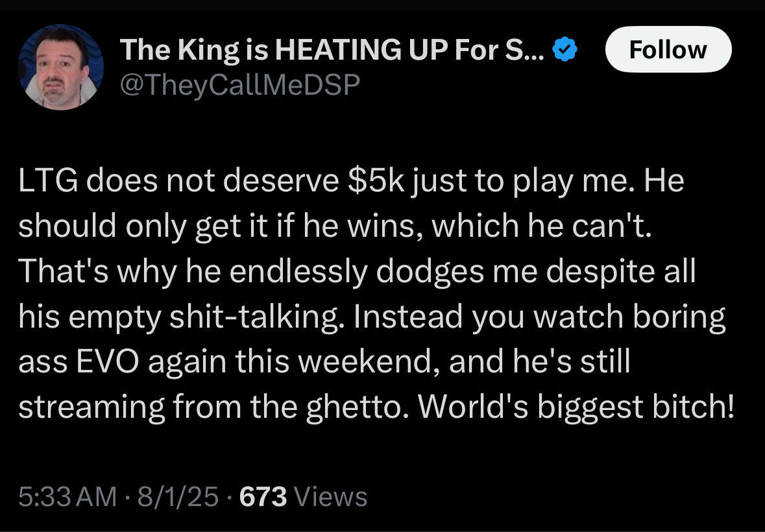Click the 8/1/25 post date

178,496
